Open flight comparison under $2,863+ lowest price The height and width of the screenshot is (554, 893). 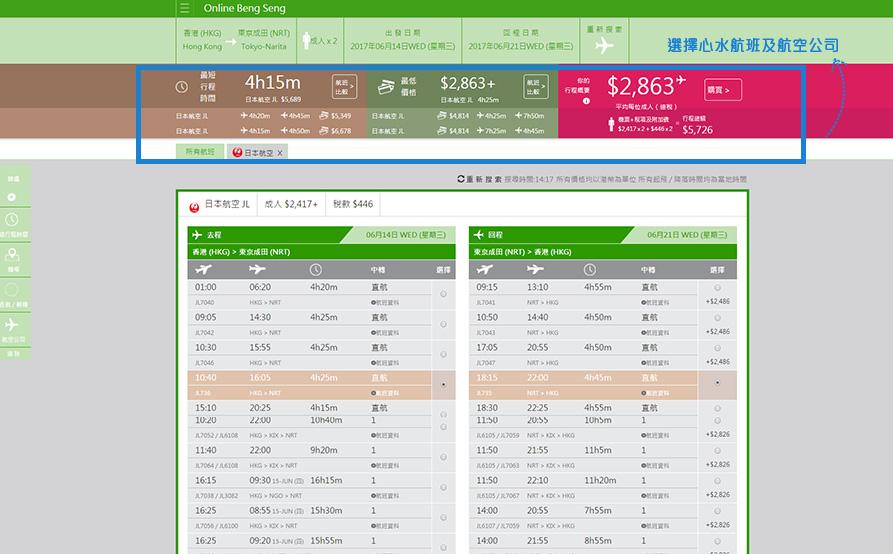coord(536,87)
